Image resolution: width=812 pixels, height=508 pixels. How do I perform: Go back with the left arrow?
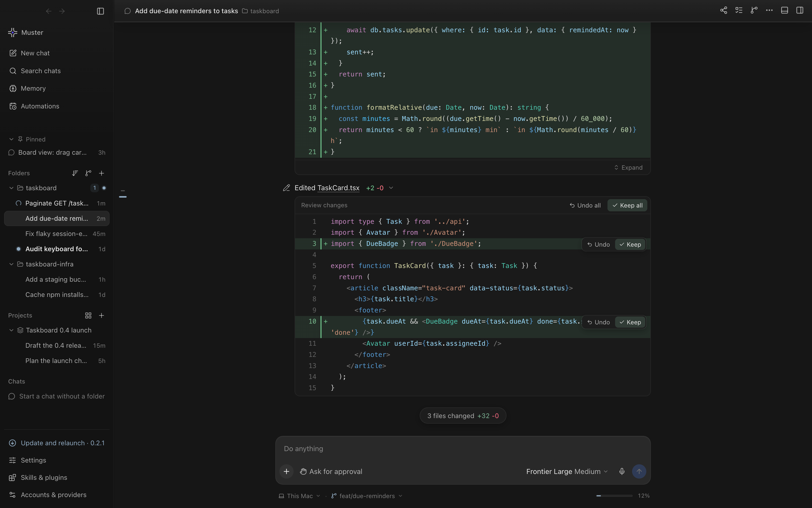click(49, 11)
